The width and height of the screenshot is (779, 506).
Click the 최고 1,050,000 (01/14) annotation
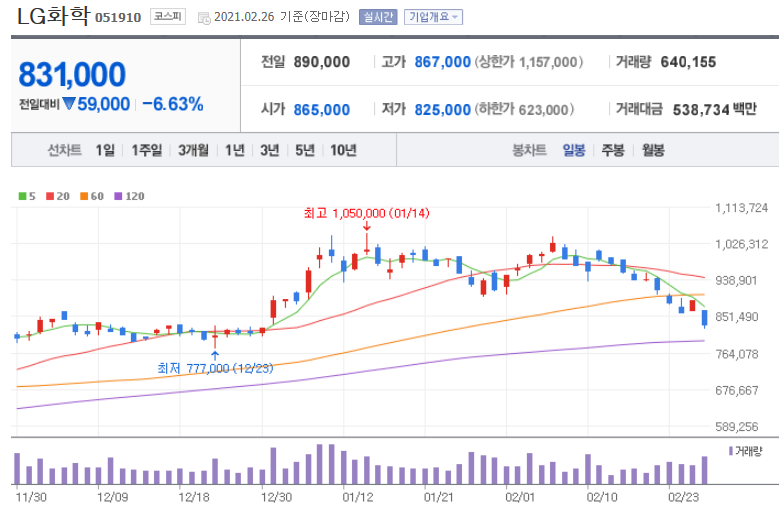[x=367, y=213]
